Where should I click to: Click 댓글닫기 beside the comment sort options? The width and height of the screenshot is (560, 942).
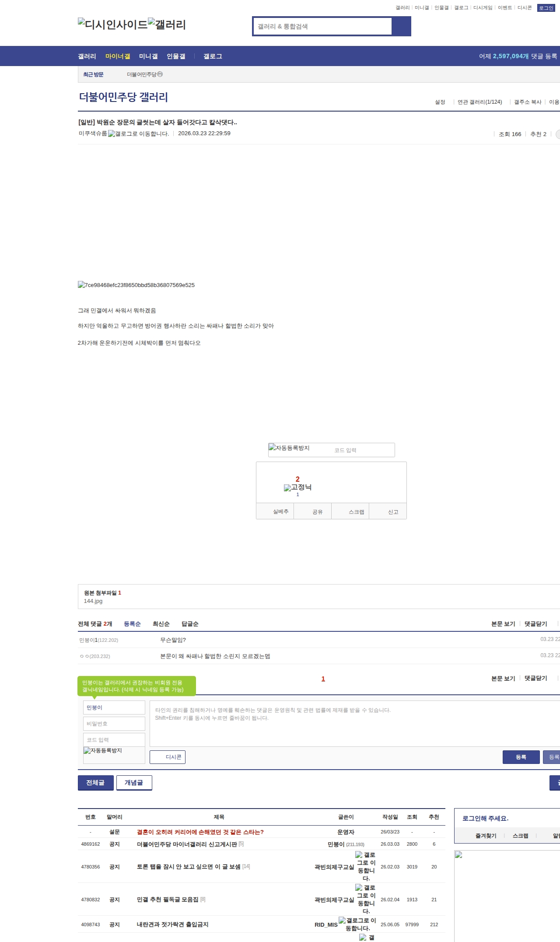[536, 624]
